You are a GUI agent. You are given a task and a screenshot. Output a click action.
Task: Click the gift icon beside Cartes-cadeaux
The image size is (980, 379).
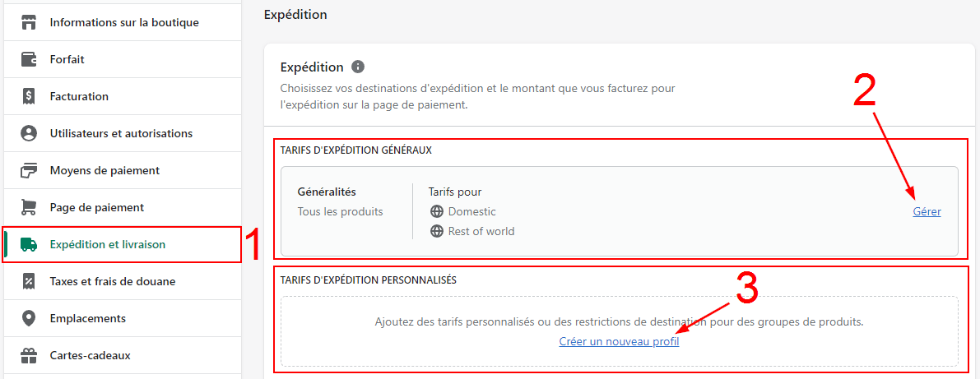point(29,355)
